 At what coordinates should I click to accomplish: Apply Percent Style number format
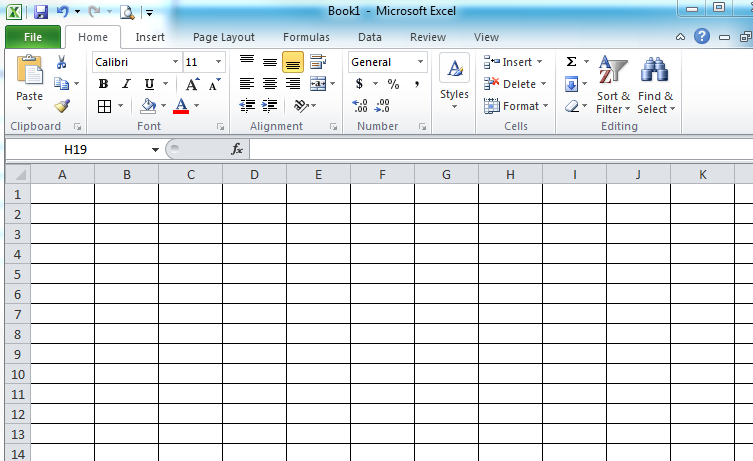coord(393,84)
